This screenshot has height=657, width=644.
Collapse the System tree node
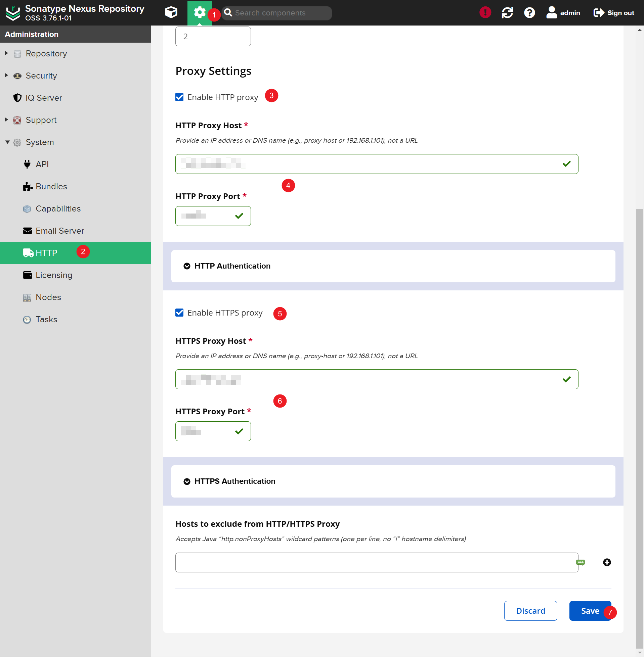[x=7, y=142]
